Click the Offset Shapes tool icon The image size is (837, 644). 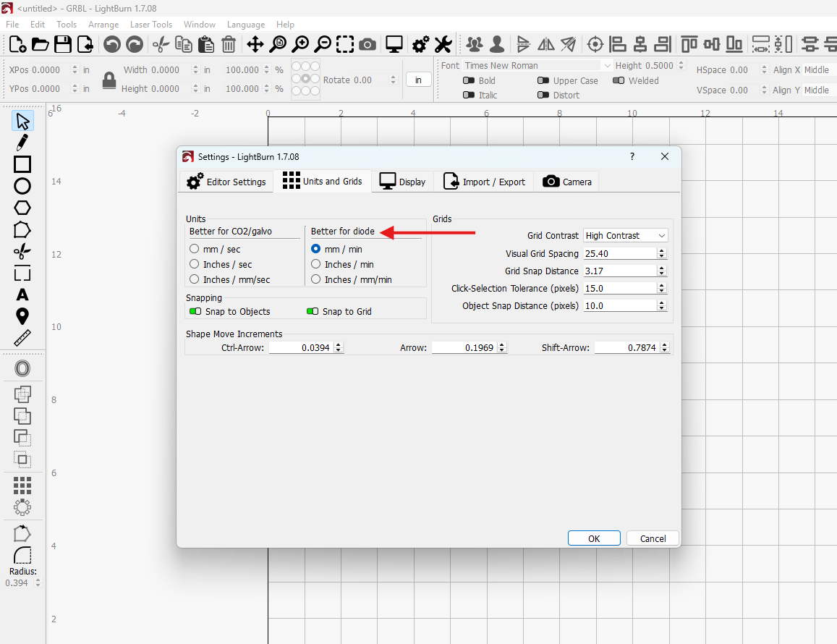(22, 368)
